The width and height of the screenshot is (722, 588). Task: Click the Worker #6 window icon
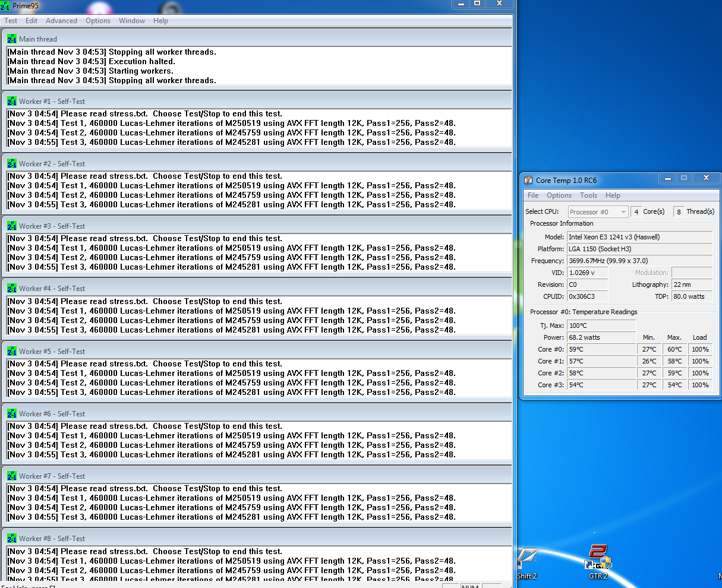12,413
